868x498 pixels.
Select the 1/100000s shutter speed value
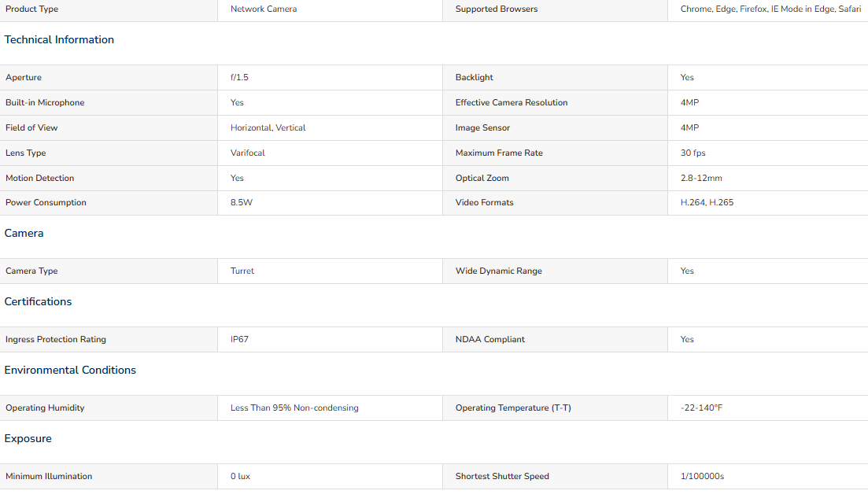point(702,477)
